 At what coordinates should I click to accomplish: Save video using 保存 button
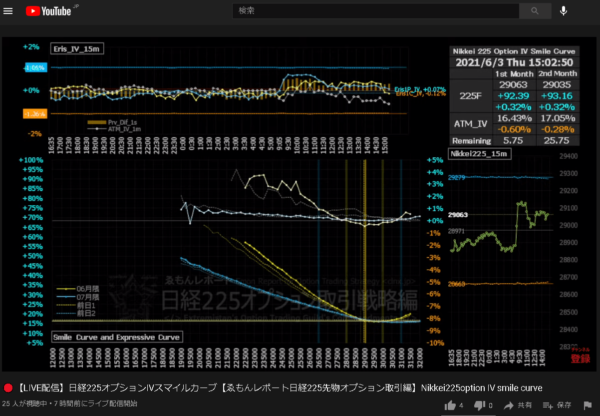557,404
